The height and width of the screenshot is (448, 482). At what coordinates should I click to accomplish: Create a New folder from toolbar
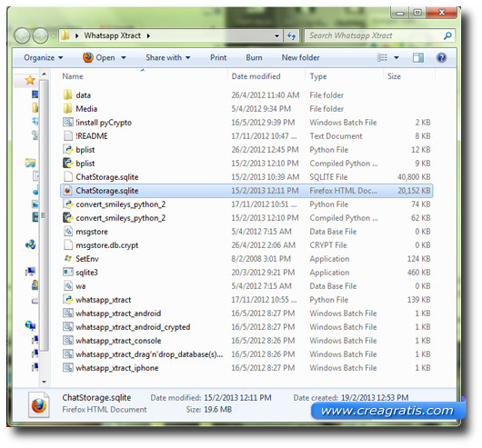pyautogui.click(x=300, y=58)
